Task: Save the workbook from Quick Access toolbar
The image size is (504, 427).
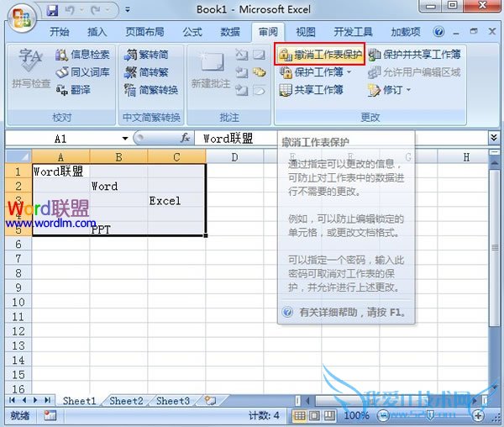Action: (x=52, y=10)
